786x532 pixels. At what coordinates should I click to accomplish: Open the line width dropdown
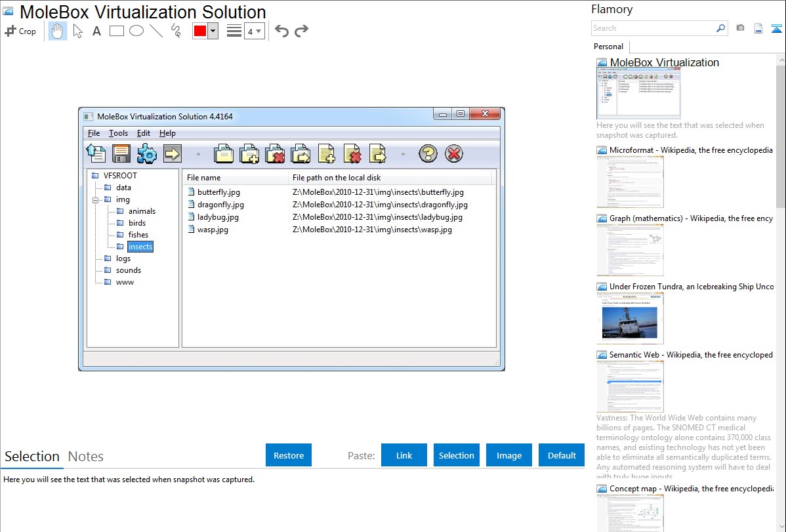(254, 31)
